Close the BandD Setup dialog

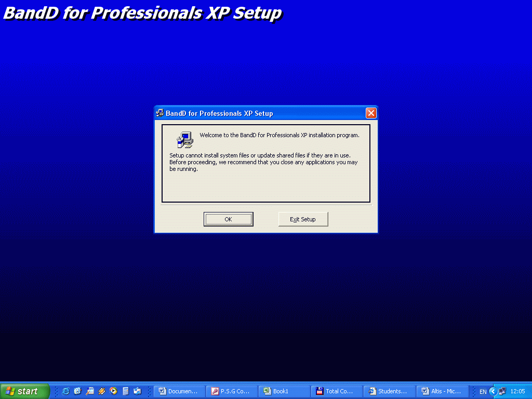(371, 113)
